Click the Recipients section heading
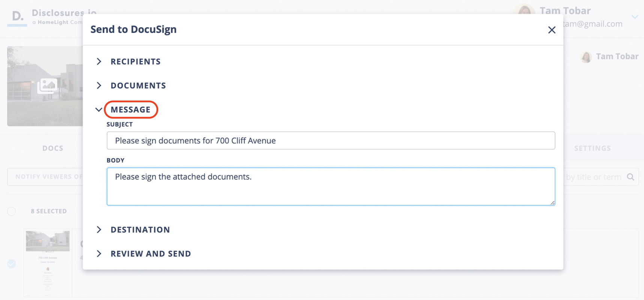The height and width of the screenshot is (300, 644). pyautogui.click(x=135, y=61)
